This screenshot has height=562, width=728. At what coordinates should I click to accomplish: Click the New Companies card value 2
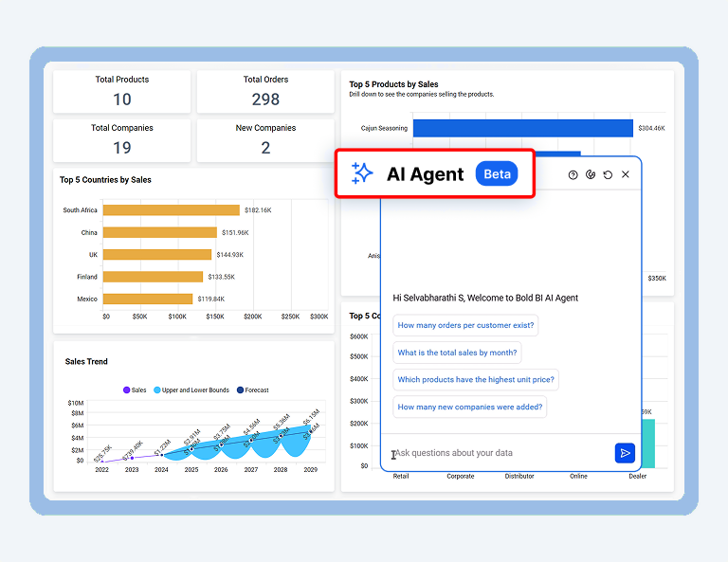265,148
